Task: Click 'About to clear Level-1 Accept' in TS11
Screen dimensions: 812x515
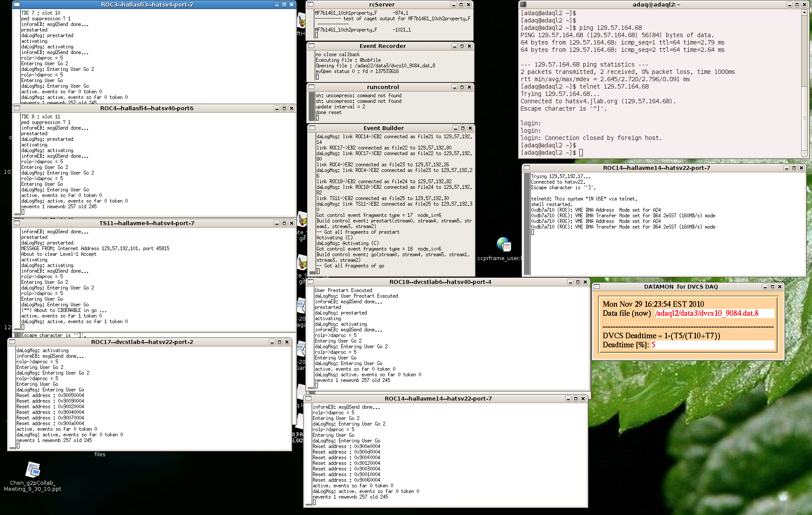Action: coord(59,254)
